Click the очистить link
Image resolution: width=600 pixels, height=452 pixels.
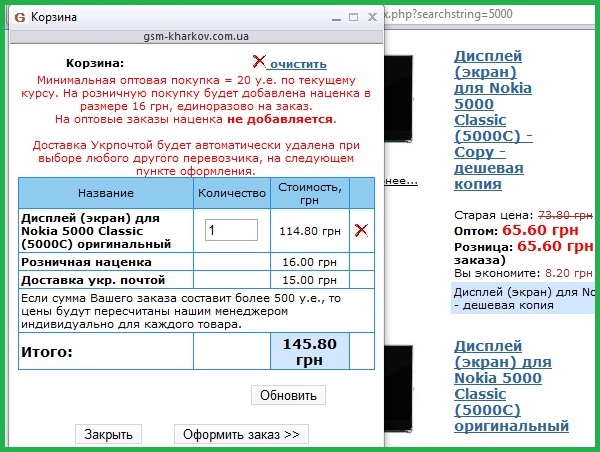coord(297,63)
